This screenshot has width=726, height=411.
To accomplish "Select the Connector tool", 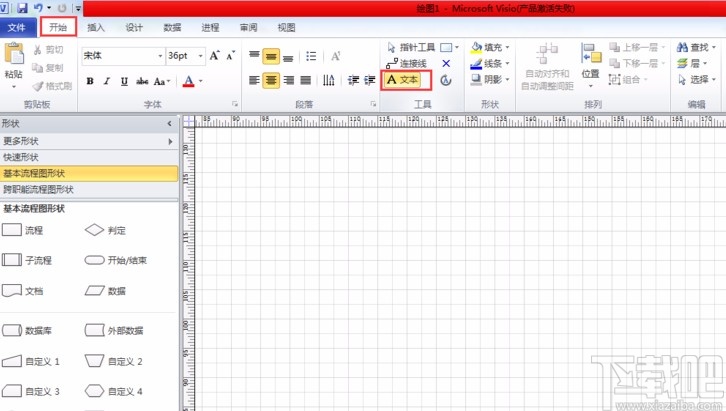I will 406,63.
